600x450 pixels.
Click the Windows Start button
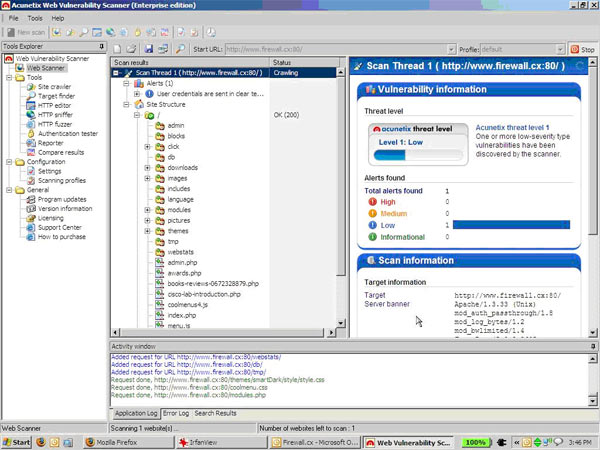(x=17, y=442)
